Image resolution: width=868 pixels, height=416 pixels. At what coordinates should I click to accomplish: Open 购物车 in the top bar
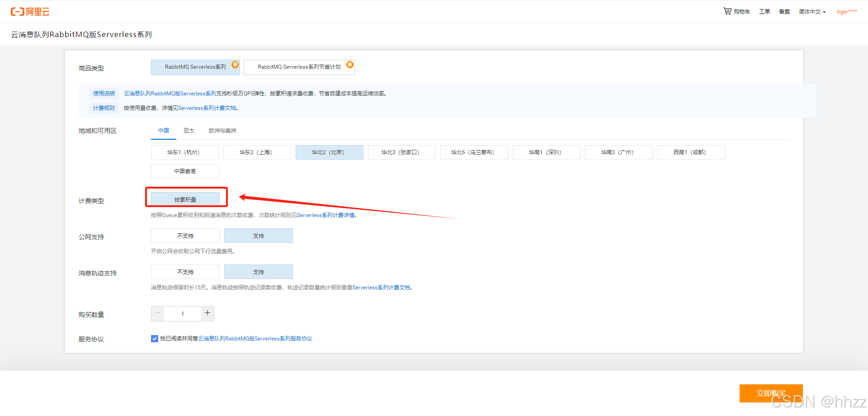[742, 12]
